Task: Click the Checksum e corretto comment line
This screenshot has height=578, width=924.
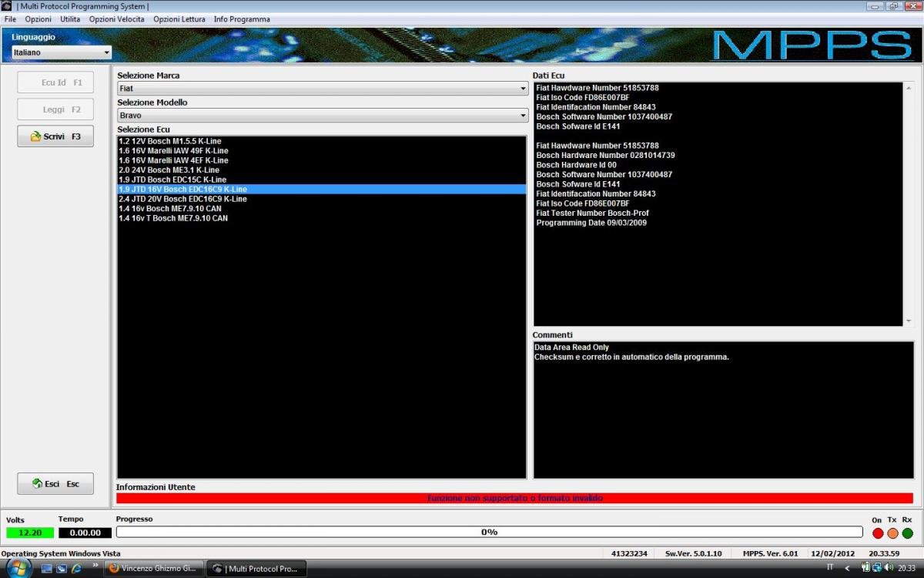Action: [631, 358]
